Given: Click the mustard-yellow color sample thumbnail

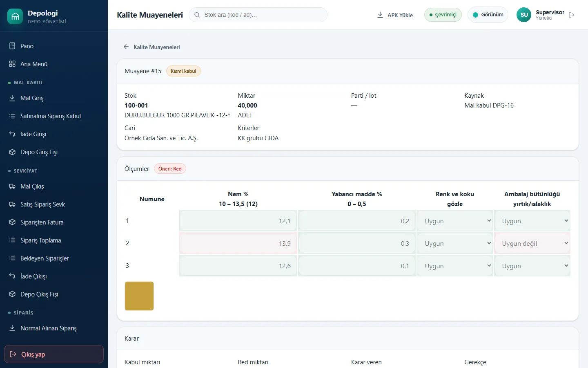Looking at the screenshot, I should pos(139,296).
